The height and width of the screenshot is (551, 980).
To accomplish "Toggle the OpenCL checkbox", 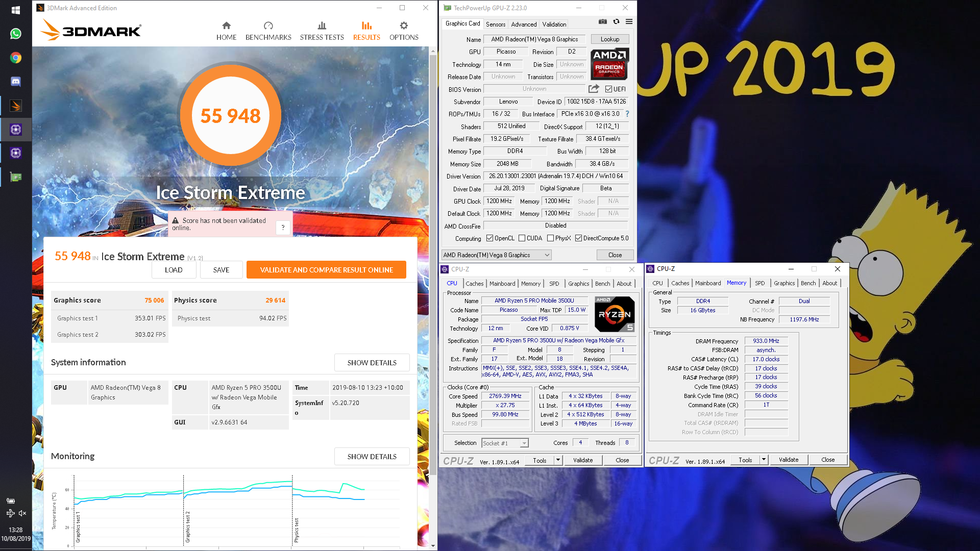I will click(x=489, y=238).
